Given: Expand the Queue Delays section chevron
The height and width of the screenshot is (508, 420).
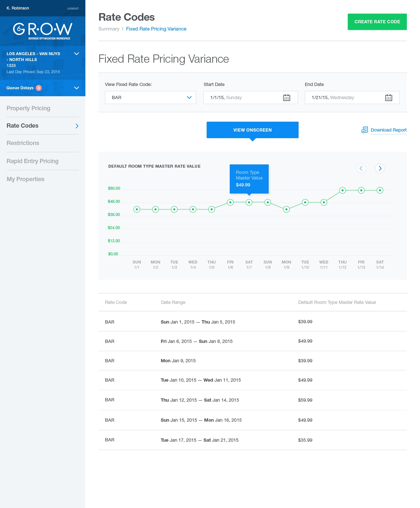Looking at the screenshot, I should click(x=76, y=88).
